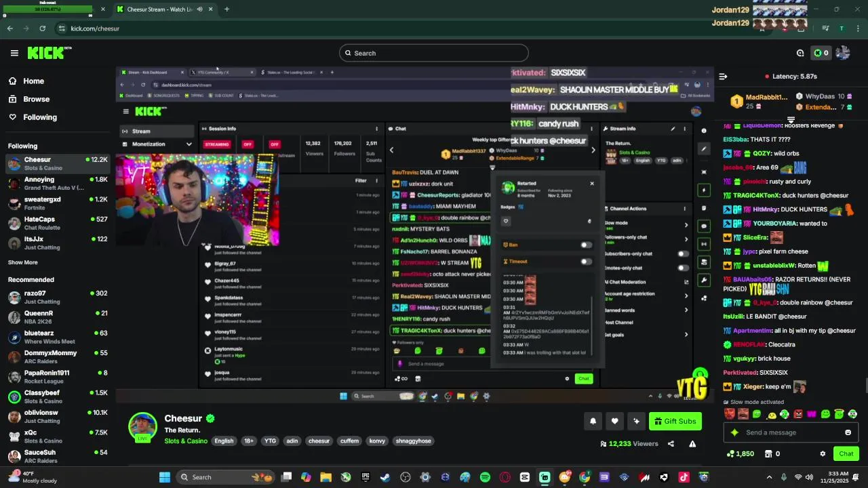The height and width of the screenshot is (488, 868).
Task: Click the shnaggyhose tag
Action: (413, 441)
